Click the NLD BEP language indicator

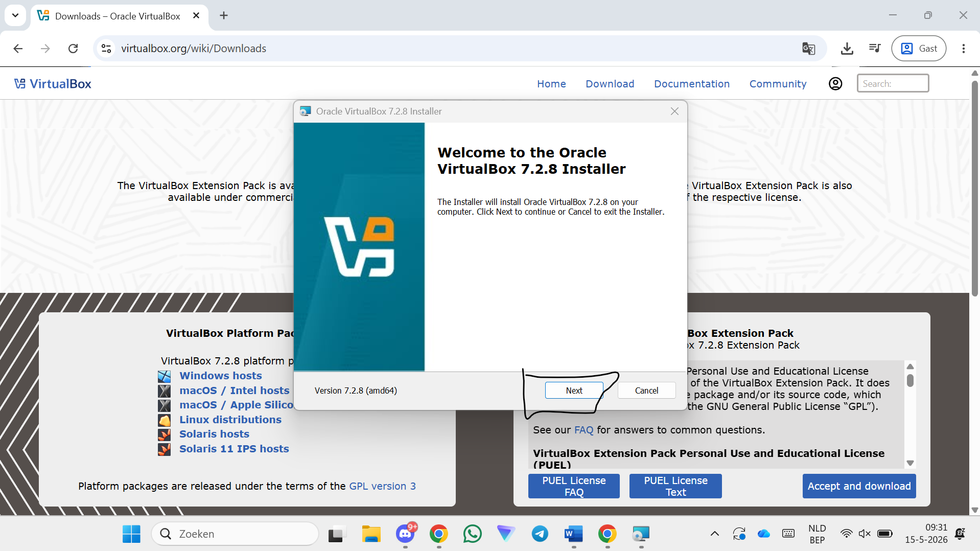tap(817, 534)
